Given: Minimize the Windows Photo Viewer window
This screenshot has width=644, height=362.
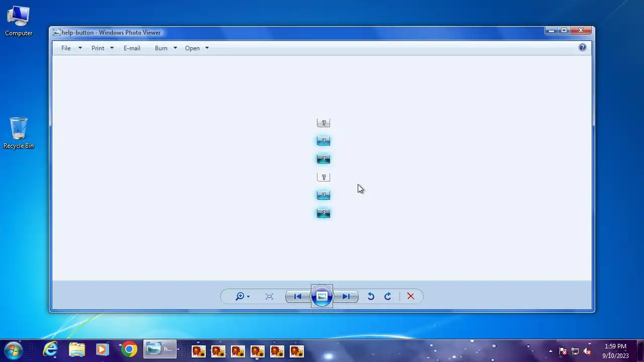Looking at the screenshot, I should pos(551,31).
